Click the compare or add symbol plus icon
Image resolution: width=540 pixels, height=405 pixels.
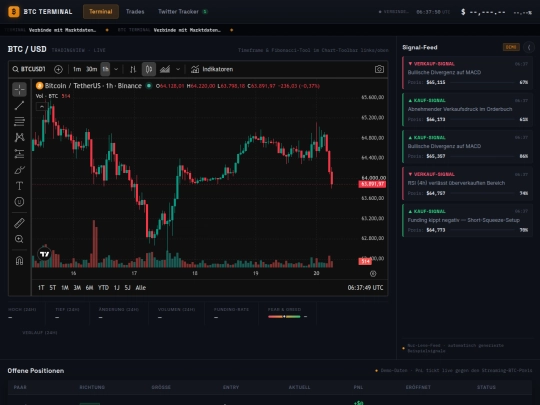(x=59, y=69)
